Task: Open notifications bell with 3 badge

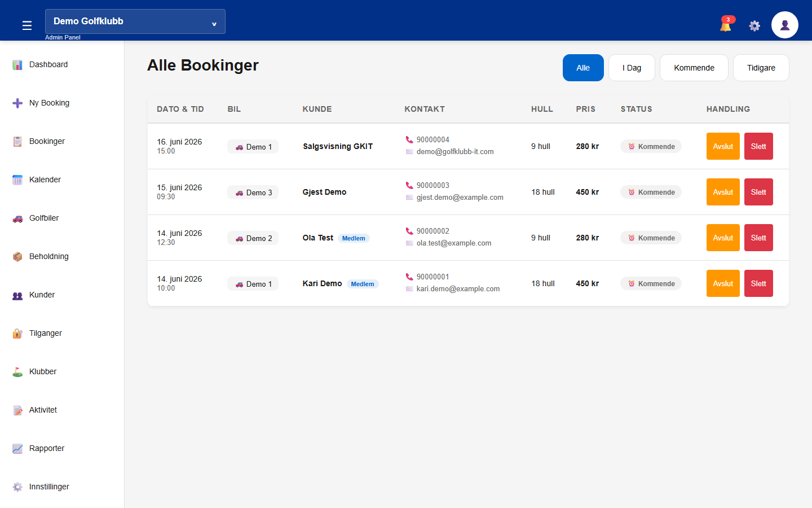Action: (726, 24)
